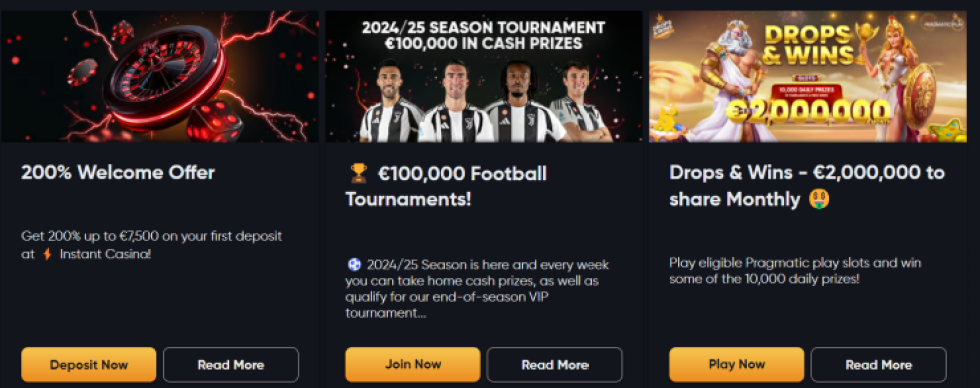
Task: Click the roulette wheel promo banner
Action: [159, 76]
